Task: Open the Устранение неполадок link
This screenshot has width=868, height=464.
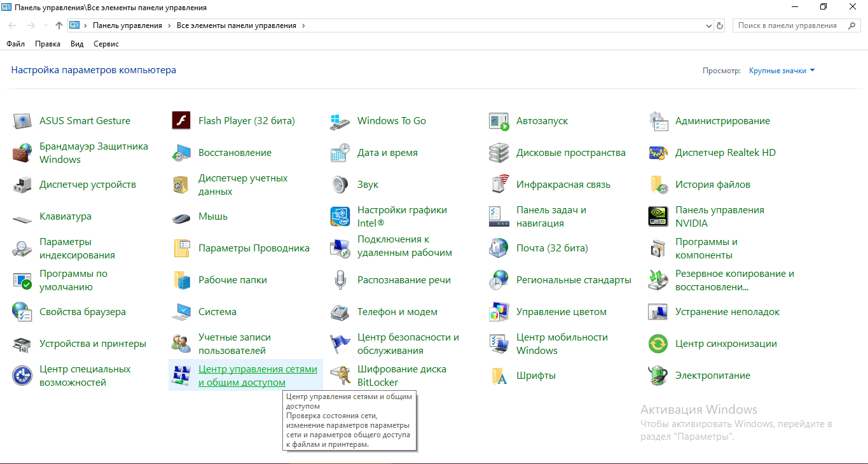Action: pos(727,312)
